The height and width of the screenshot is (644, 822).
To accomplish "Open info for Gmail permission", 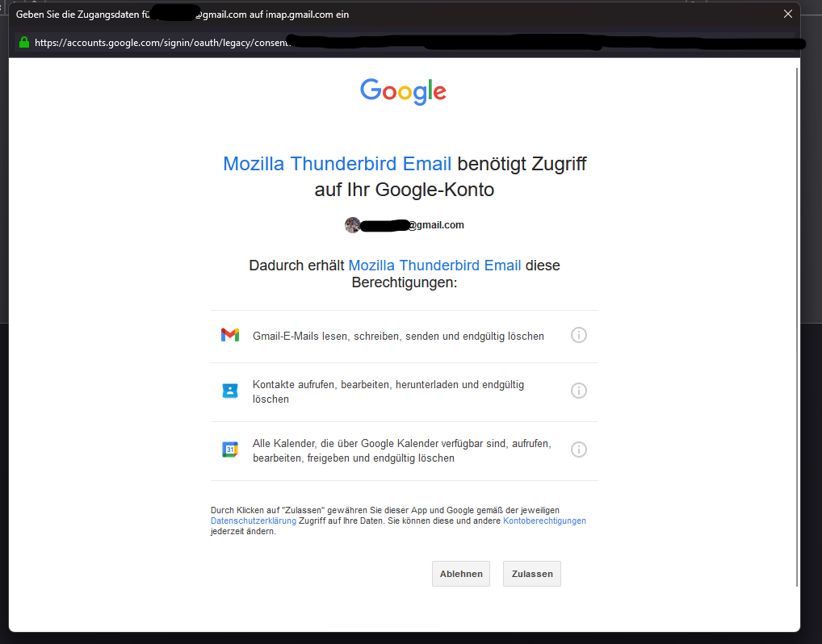I will [578, 335].
